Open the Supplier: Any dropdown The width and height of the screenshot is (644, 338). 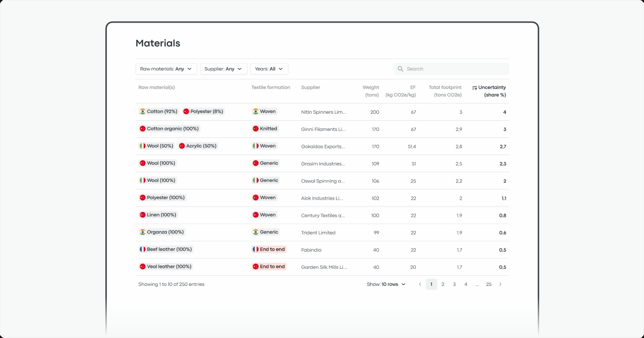point(223,69)
